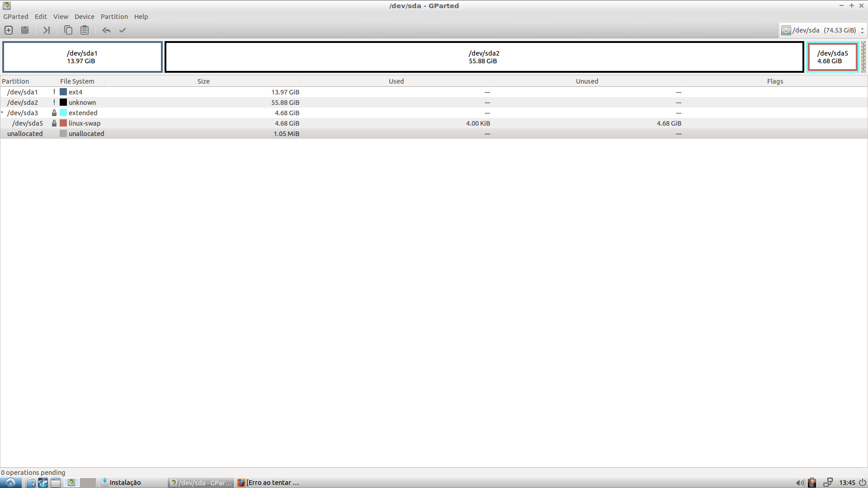The image size is (868, 488).
Task: Open the web browser launcher in taskbar
Action: pyautogui.click(x=43, y=483)
